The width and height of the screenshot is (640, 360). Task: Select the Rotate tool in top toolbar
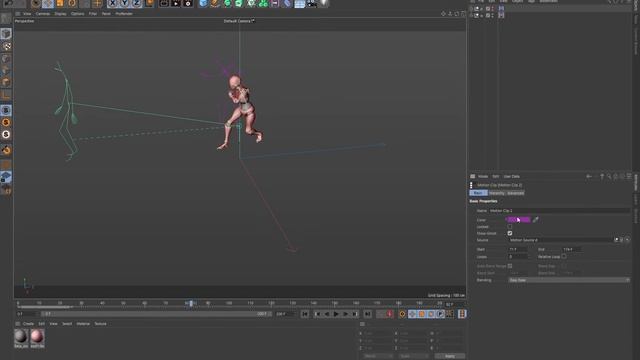72,3
